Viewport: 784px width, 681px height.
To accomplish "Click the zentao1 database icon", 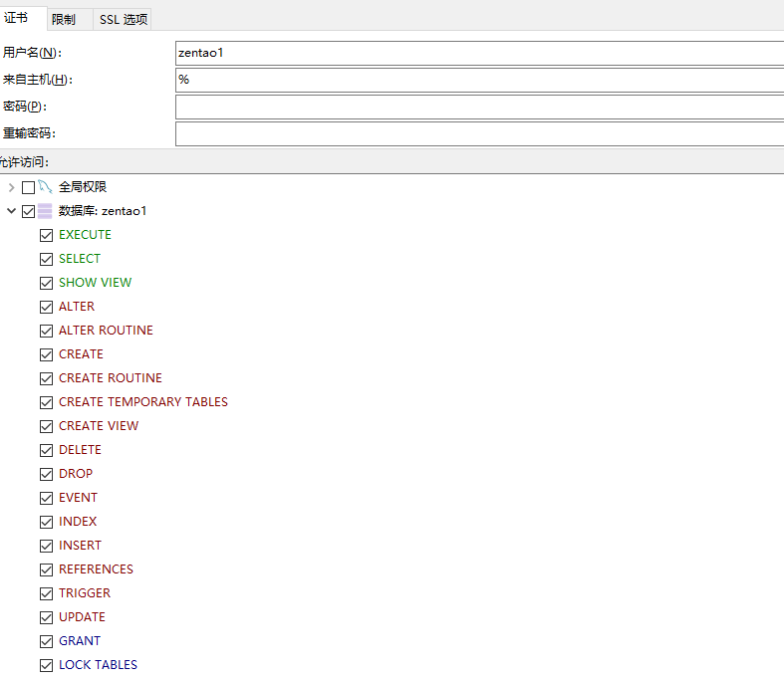I will click(x=45, y=211).
